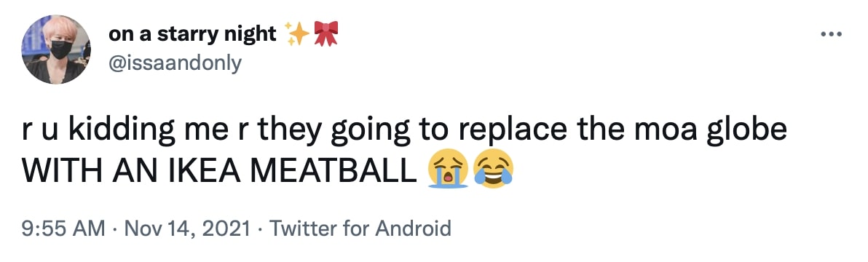The width and height of the screenshot is (868, 262).
Task: Click the word going in the tweet
Action: tap(368, 132)
